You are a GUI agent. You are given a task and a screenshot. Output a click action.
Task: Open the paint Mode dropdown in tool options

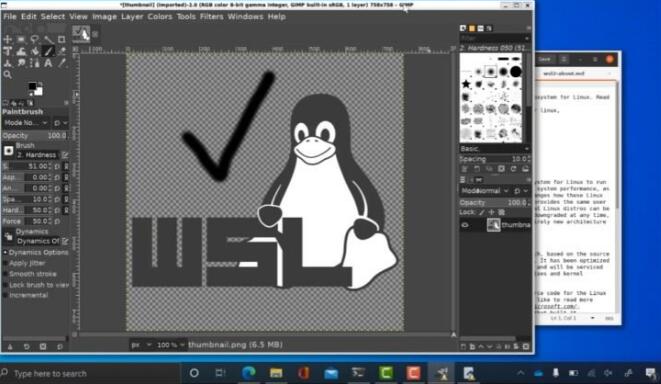point(25,123)
